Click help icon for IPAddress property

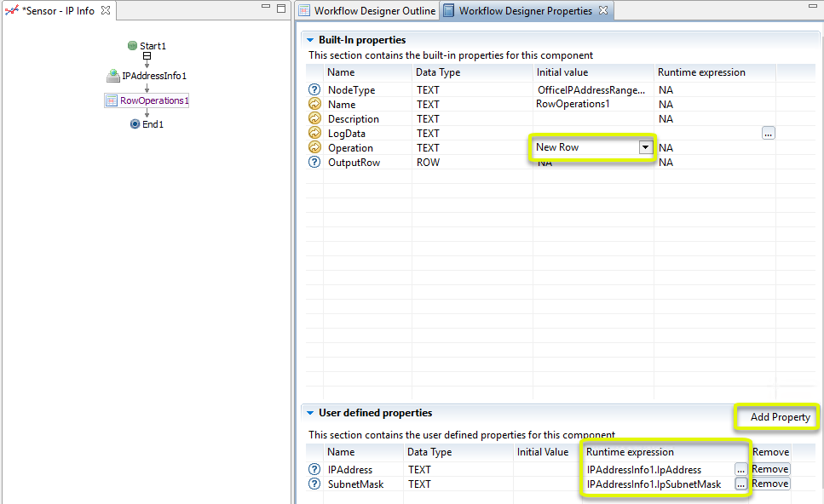point(314,469)
